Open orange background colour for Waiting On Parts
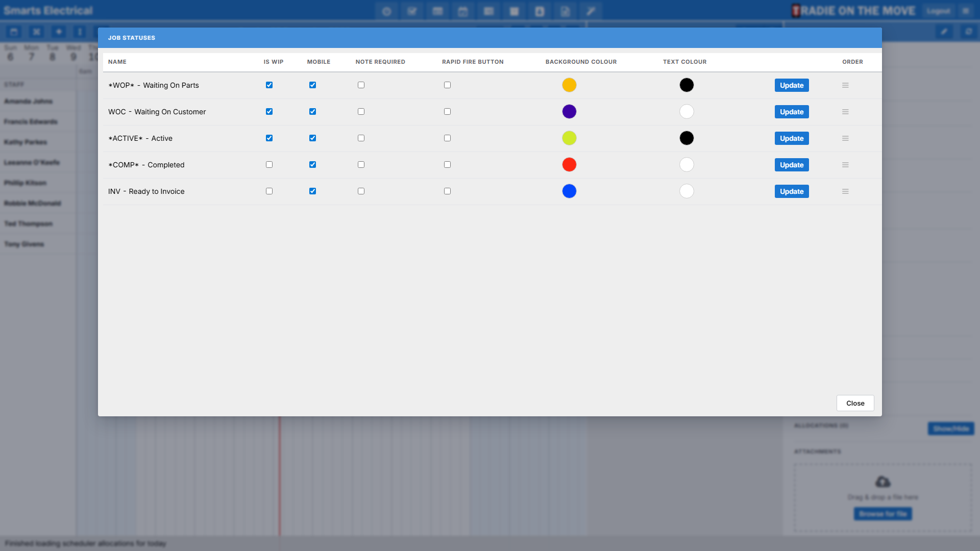980x551 pixels. click(569, 85)
